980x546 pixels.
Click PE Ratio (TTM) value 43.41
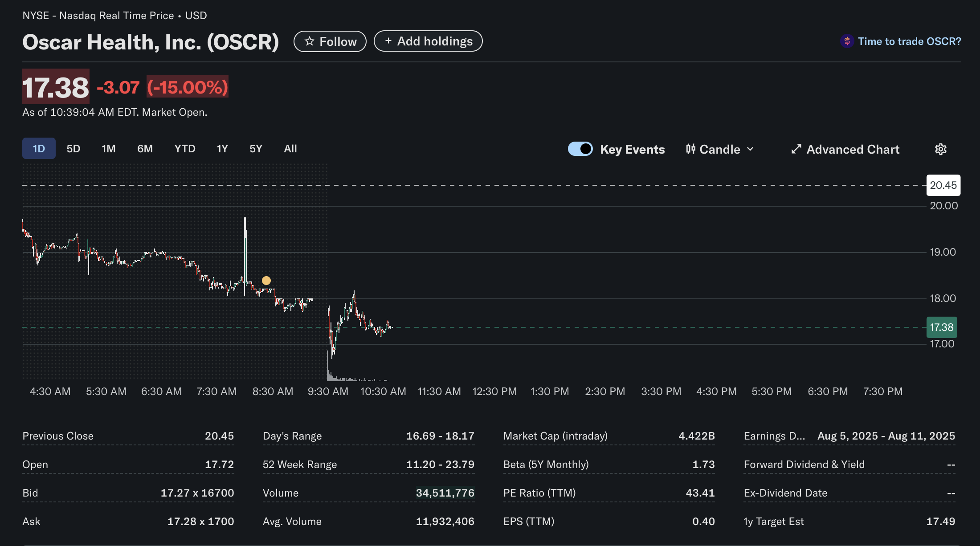pos(700,493)
